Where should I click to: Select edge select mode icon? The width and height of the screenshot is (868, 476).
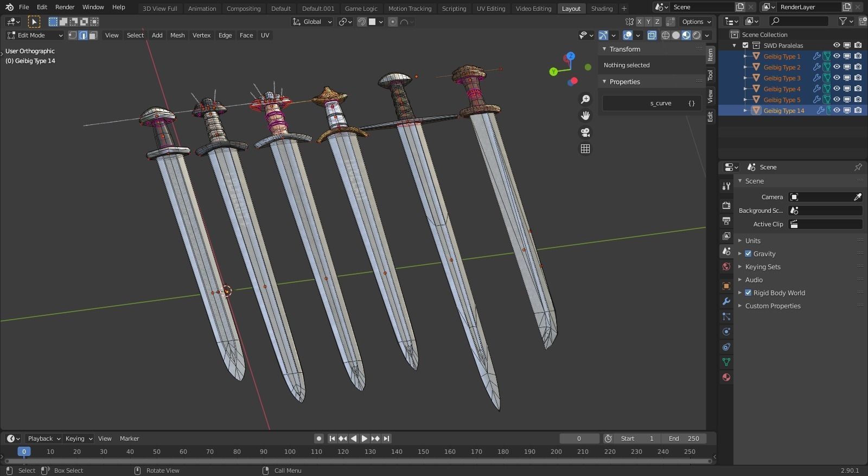tap(83, 35)
